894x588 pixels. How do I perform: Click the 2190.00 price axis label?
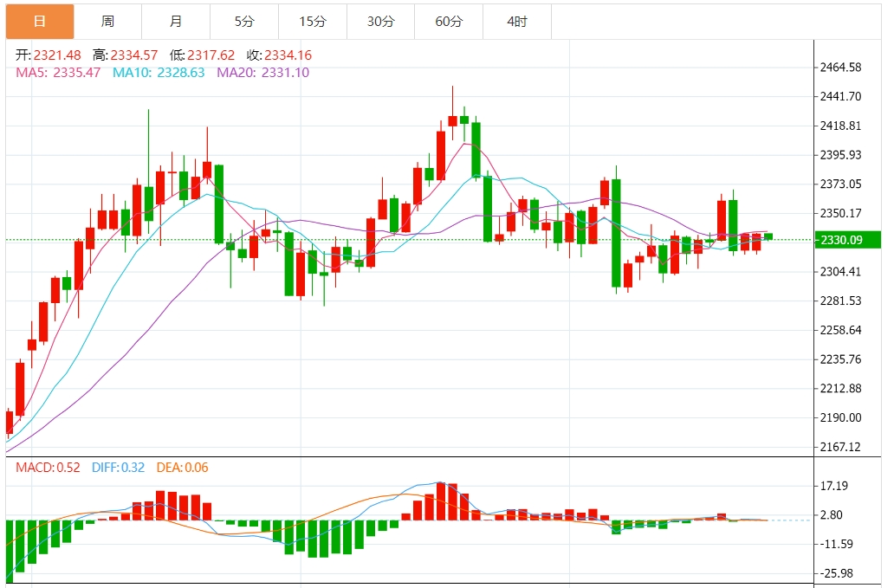pyautogui.click(x=840, y=417)
